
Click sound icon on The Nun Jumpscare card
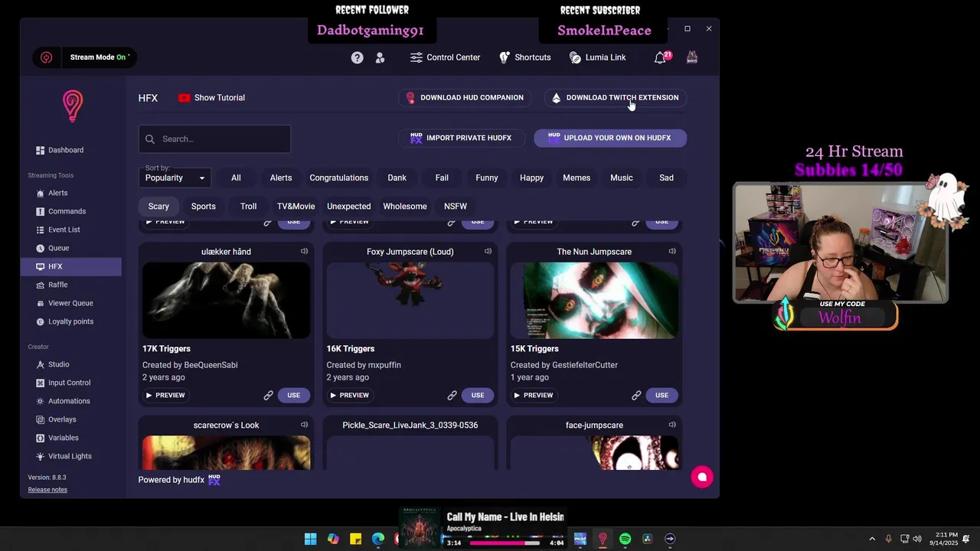click(x=672, y=251)
